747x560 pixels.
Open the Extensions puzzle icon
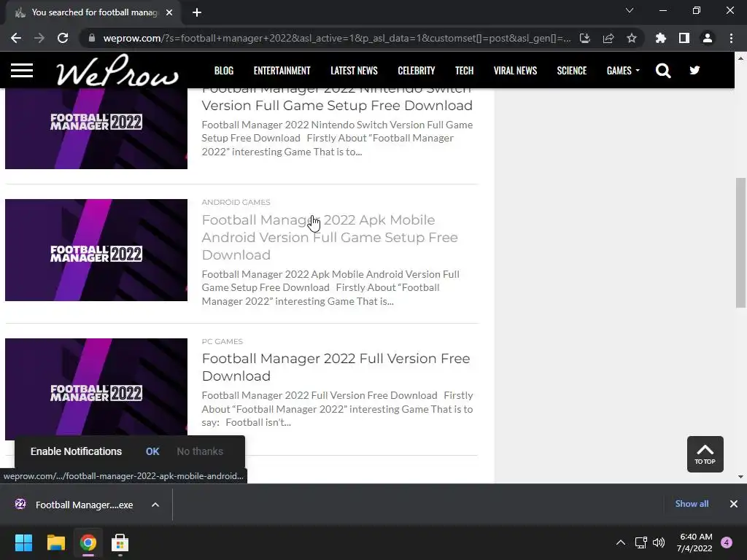pyautogui.click(x=661, y=38)
